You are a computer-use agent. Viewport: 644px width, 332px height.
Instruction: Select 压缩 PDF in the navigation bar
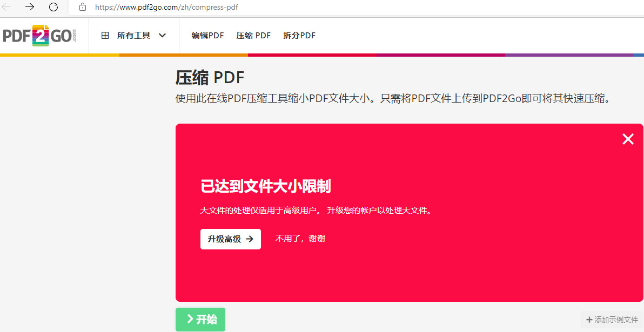(x=253, y=35)
